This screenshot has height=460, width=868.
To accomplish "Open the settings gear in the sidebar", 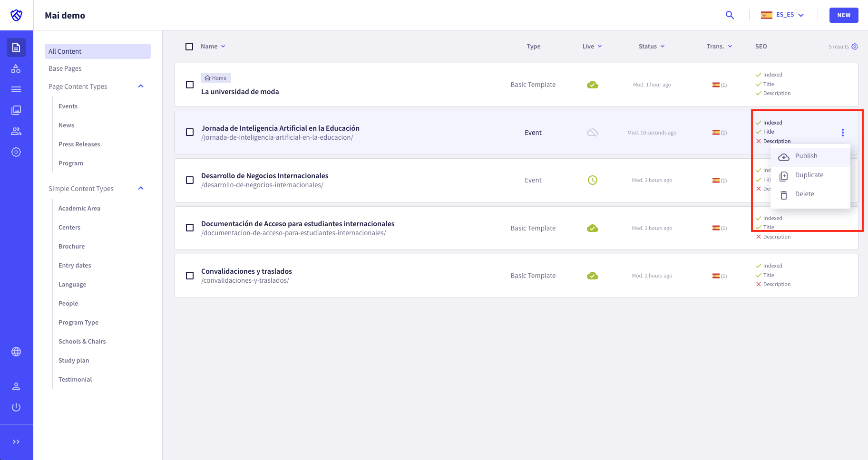I will tap(16, 152).
